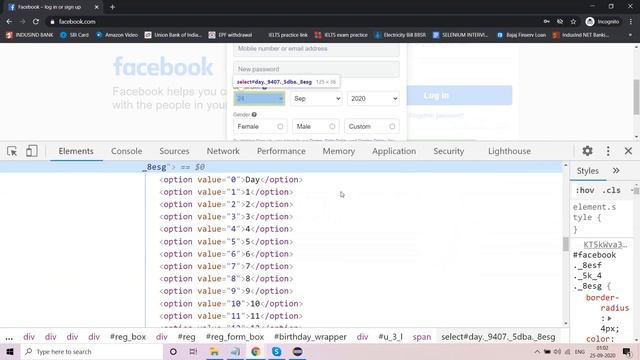Open the birthday day dropdown
640x360 pixels.
point(259,98)
